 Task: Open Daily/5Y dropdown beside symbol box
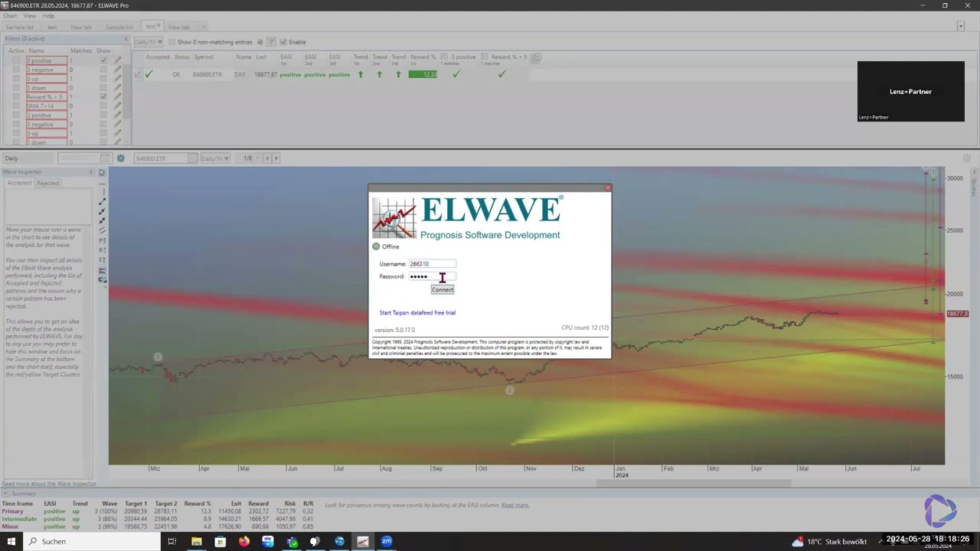point(214,158)
